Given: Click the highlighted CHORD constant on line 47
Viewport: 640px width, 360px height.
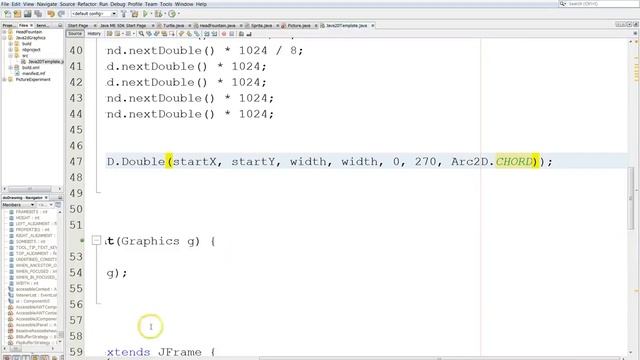Looking at the screenshot, I should point(514,162).
